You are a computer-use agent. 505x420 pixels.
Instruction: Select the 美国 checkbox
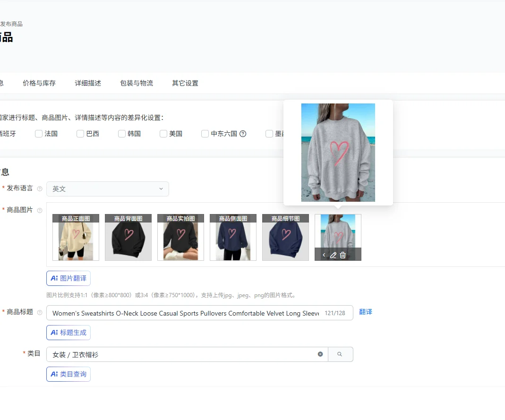[163, 134]
